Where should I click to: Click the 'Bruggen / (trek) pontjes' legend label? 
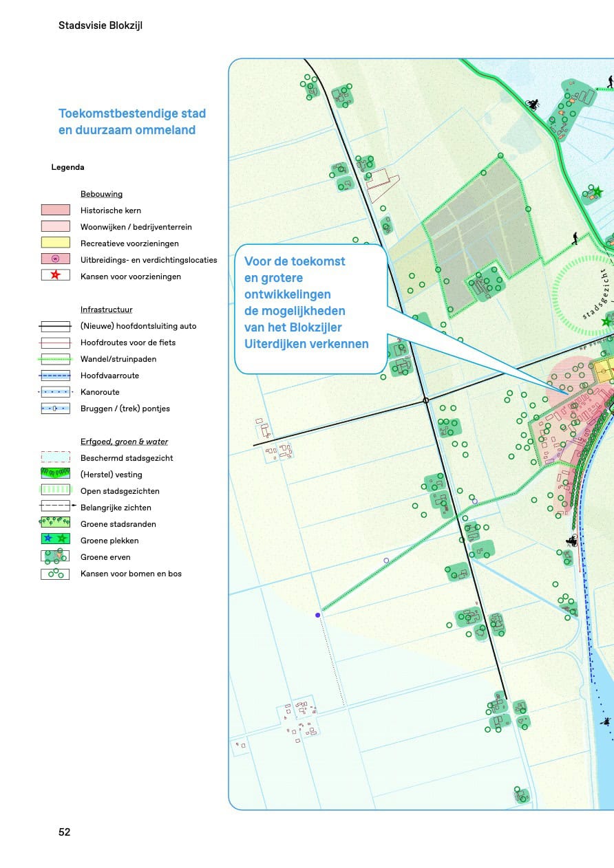pos(125,409)
